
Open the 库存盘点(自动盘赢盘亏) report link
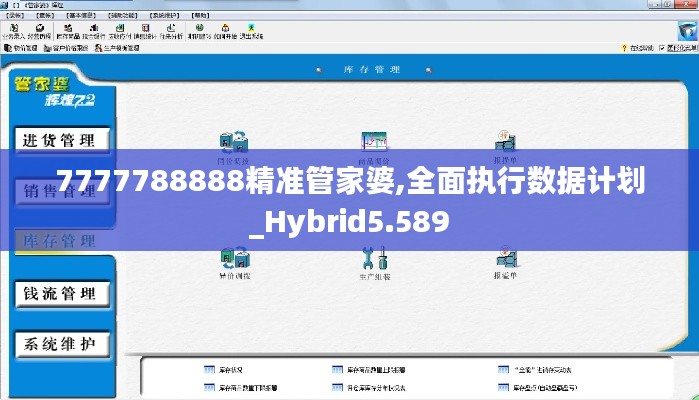pos(538,388)
